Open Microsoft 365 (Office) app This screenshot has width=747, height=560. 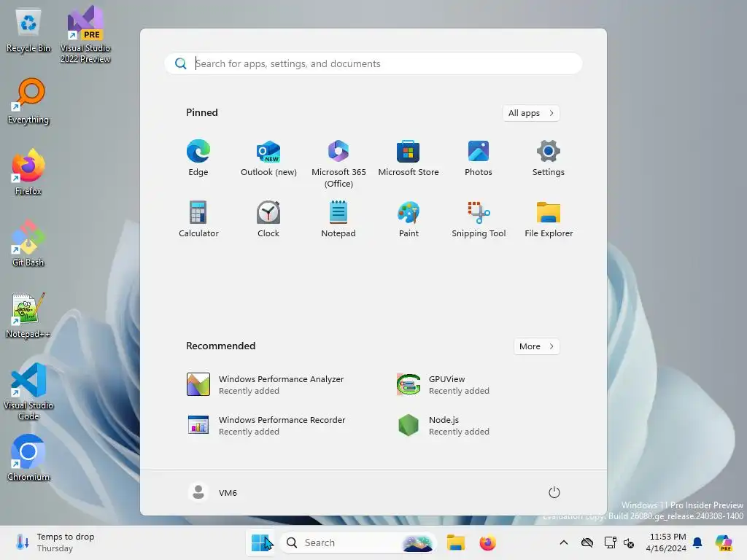(x=338, y=164)
